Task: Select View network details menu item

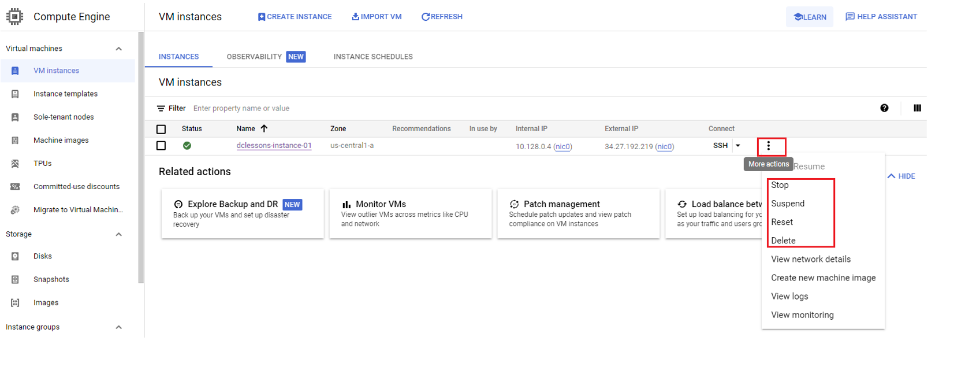Action: pyautogui.click(x=811, y=259)
